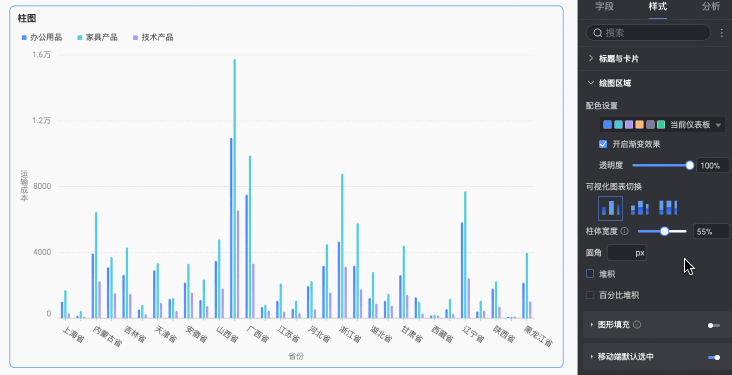Expand the 移动端默认选中 section arrow

pyautogui.click(x=592, y=357)
